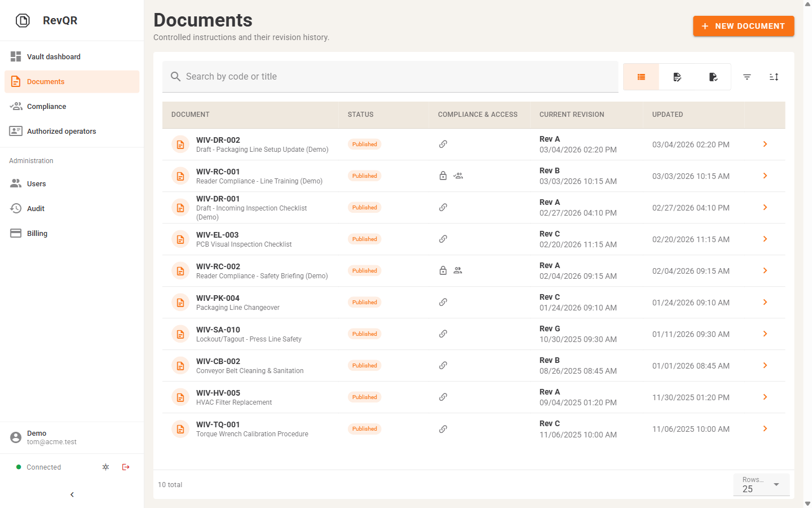Open the Compliance menu item
812x508 pixels.
click(x=46, y=107)
